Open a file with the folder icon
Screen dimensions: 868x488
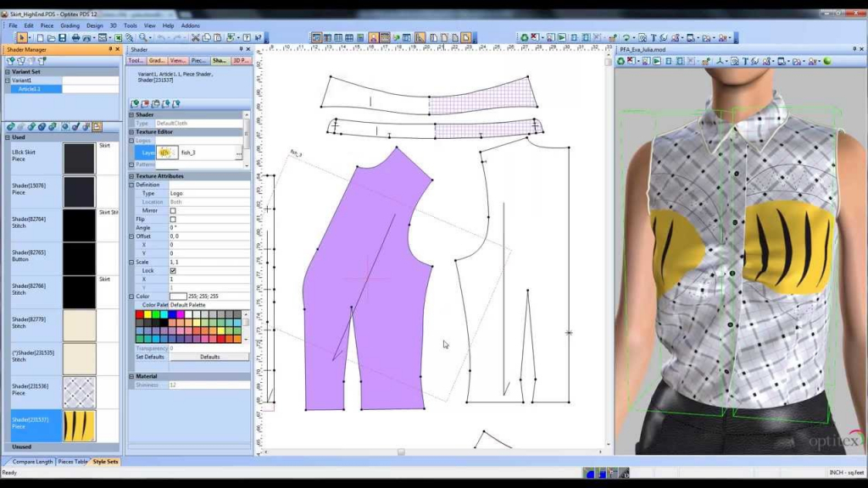pos(51,37)
